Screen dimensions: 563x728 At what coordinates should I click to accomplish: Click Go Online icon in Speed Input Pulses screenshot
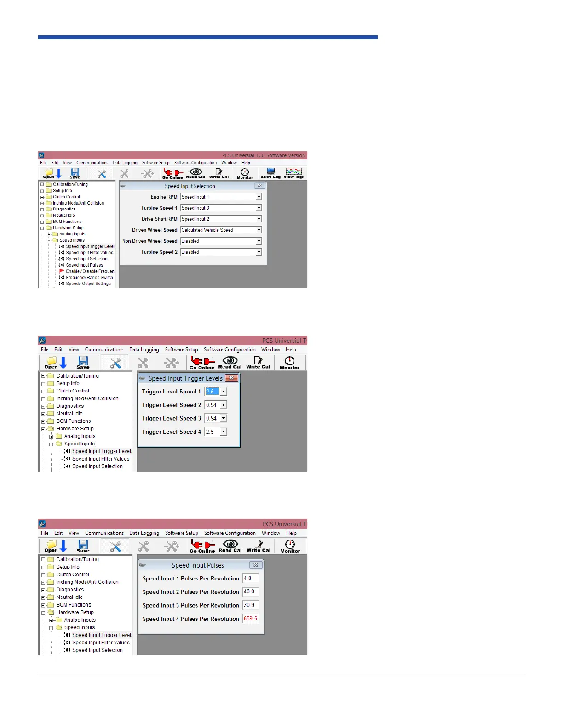[202, 546]
